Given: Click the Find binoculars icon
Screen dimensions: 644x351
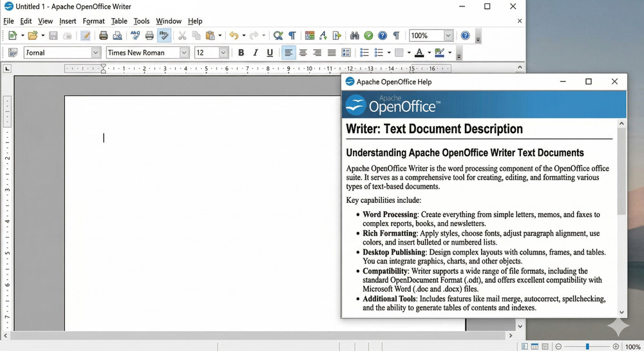Looking at the screenshot, I should [354, 35].
